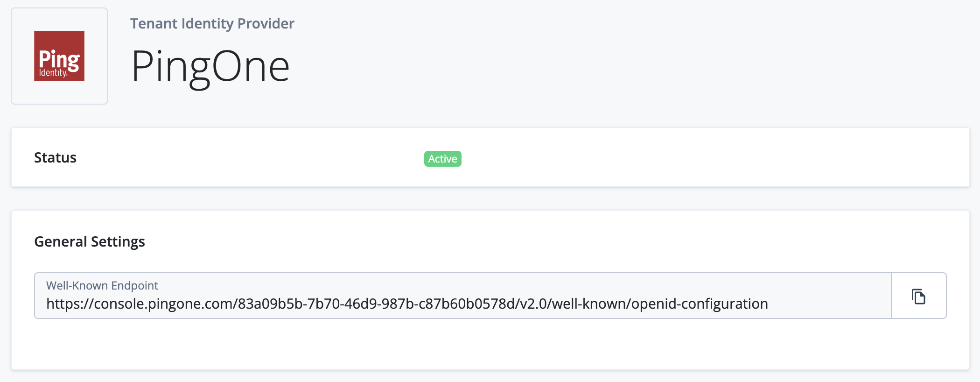The image size is (980, 382).
Task: Click the Tenant Identity Provider label
Action: click(x=212, y=23)
